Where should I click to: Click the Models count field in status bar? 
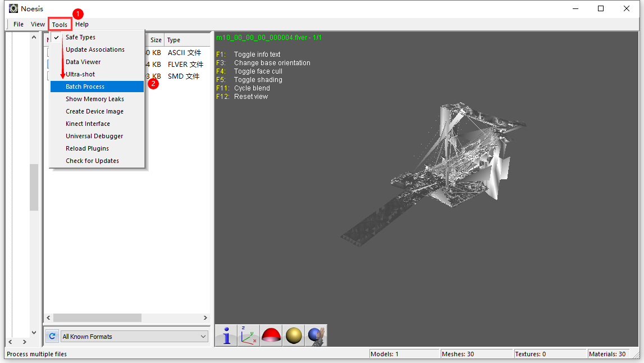click(x=404, y=353)
